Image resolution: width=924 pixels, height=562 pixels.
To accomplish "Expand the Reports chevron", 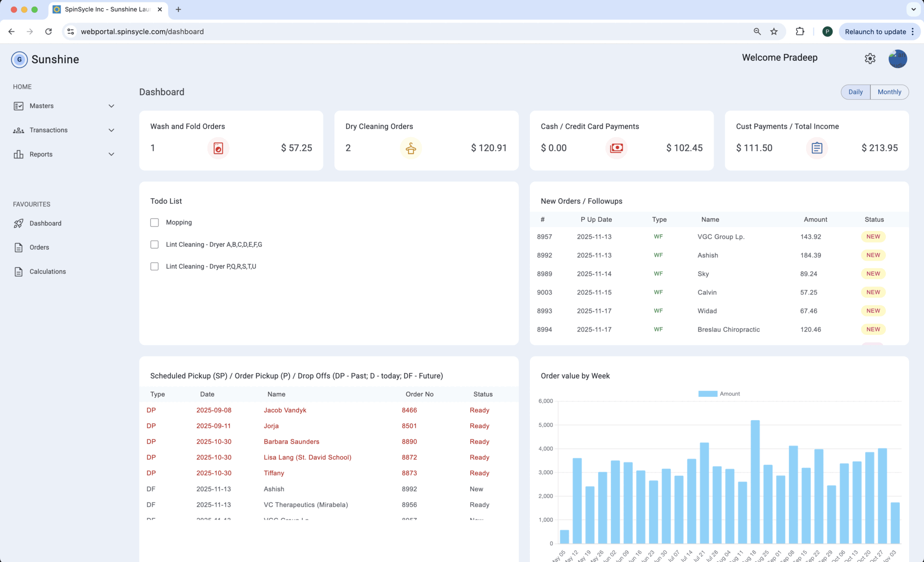I will coord(111,154).
